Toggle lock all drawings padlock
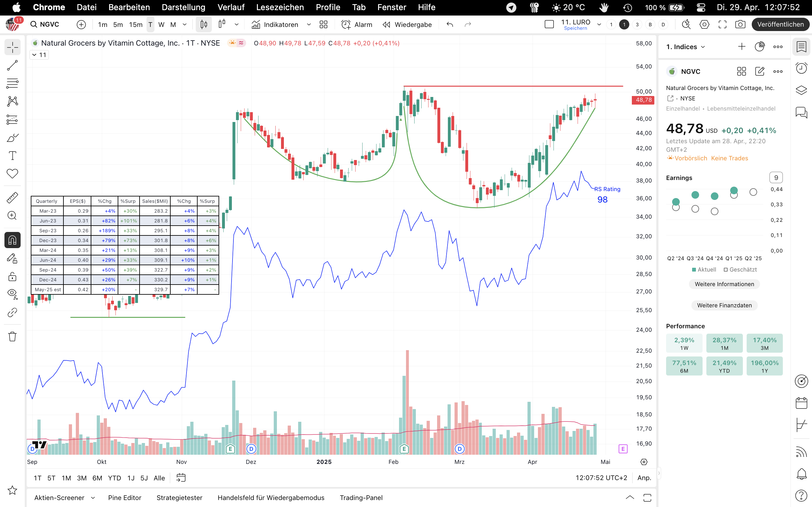This screenshot has height=507, width=812. (12, 277)
